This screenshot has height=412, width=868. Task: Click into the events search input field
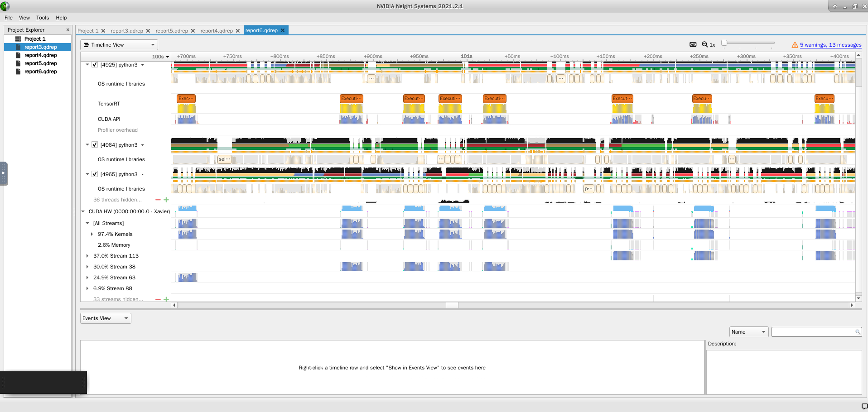[813, 332]
